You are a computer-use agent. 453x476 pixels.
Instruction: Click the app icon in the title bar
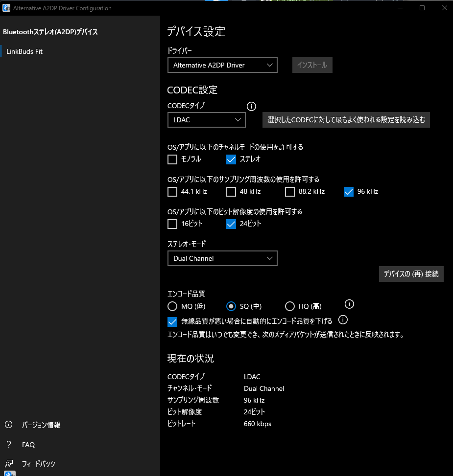tap(6, 8)
